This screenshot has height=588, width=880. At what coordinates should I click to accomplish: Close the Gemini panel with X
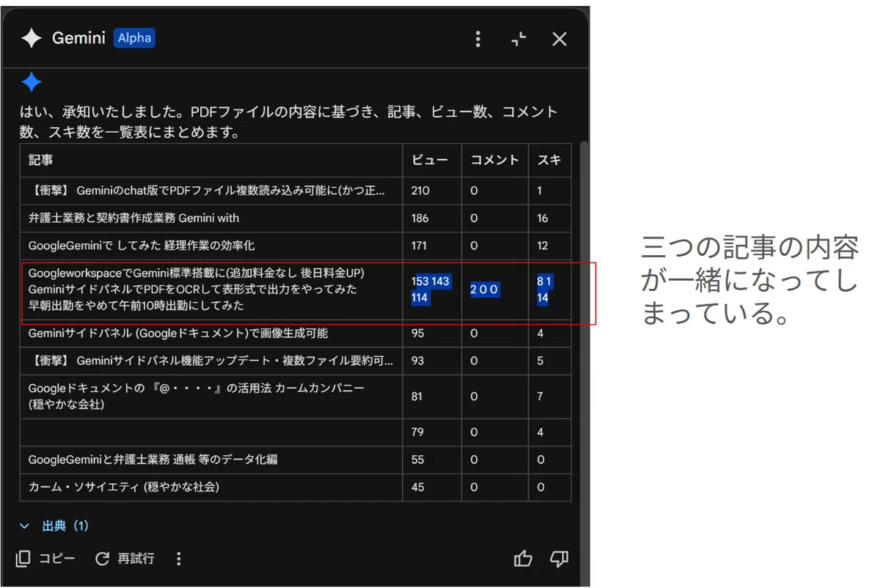coord(560,39)
